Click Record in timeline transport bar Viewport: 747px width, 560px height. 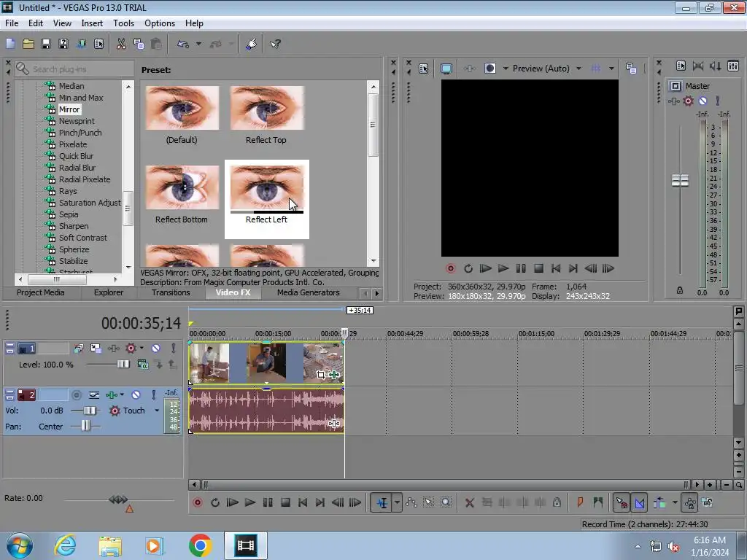[198, 502]
